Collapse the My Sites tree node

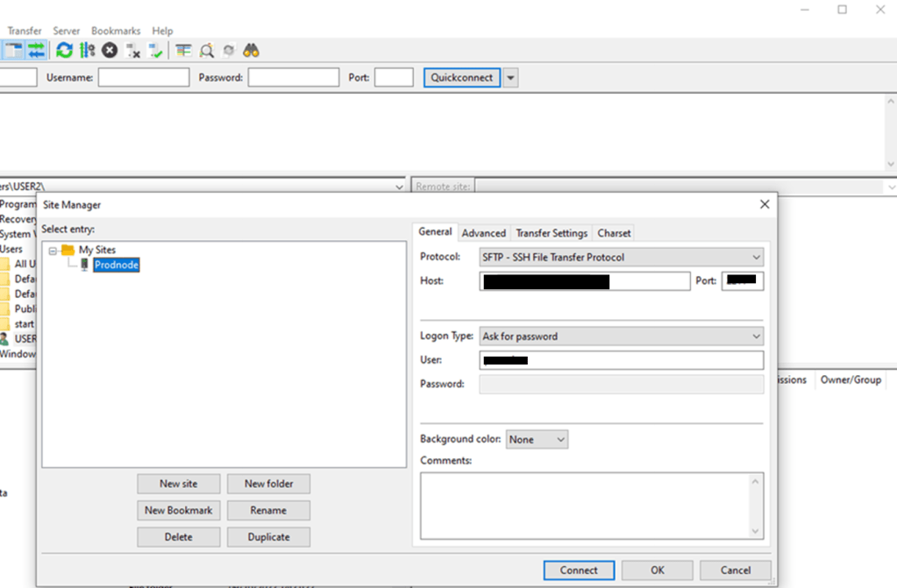click(x=53, y=251)
